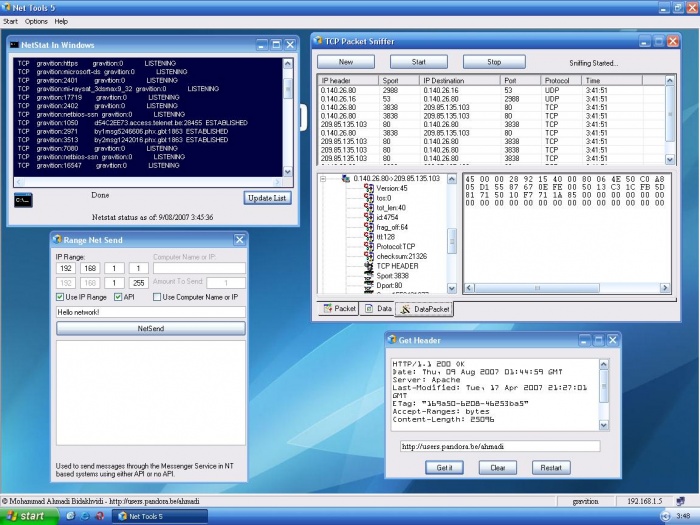
Task: Toggle the Use IP Range checkbox
Action: coord(59,297)
